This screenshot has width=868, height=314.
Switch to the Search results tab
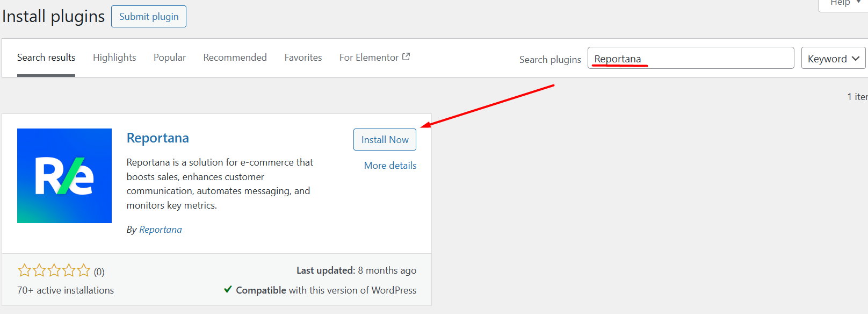[x=46, y=58]
